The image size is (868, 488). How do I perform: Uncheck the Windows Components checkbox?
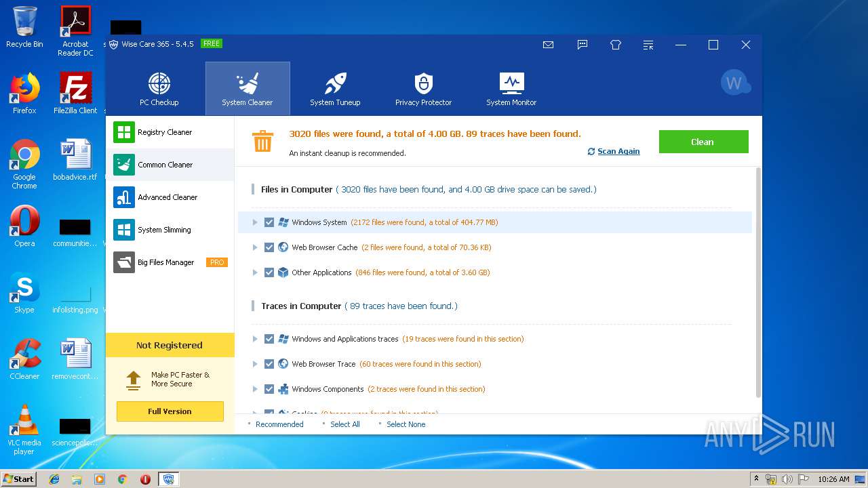[269, 389]
